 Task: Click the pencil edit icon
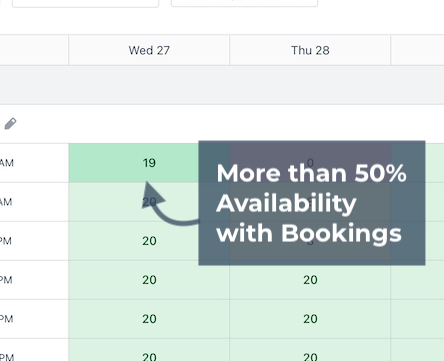coord(10,124)
